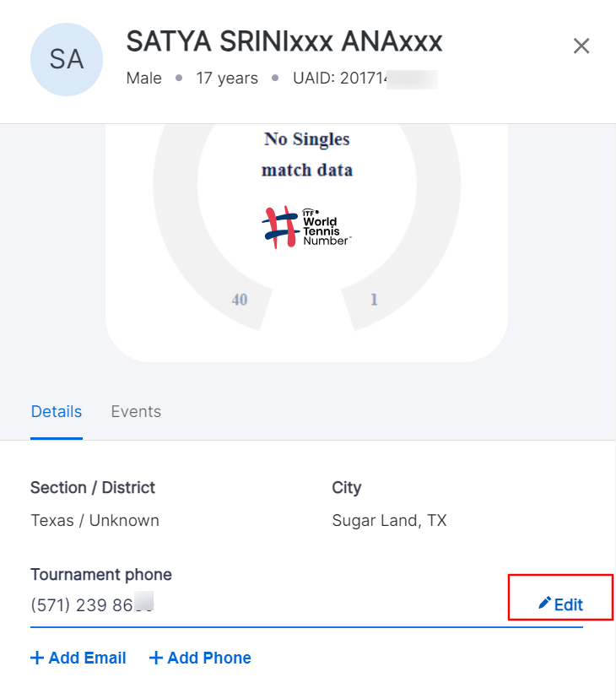Click the ITF World Tennis Number logo
Screen dimensions: 616x699
click(x=306, y=227)
